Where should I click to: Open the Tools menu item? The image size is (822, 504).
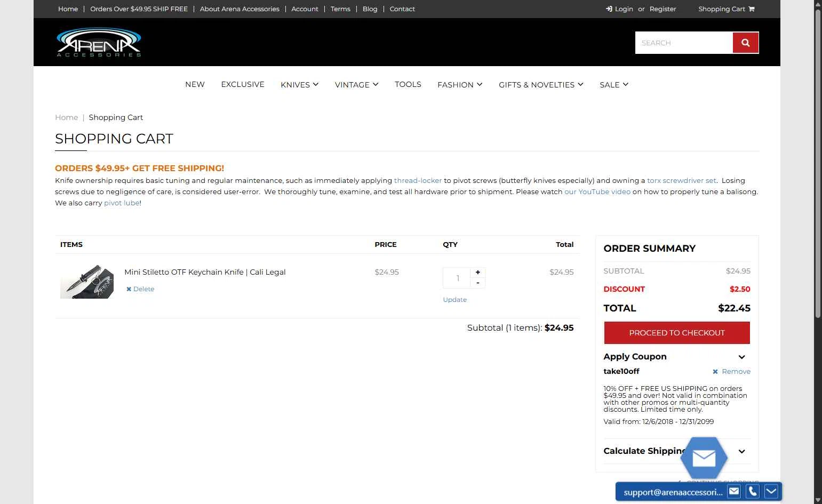pyautogui.click(x=408, y=84)
